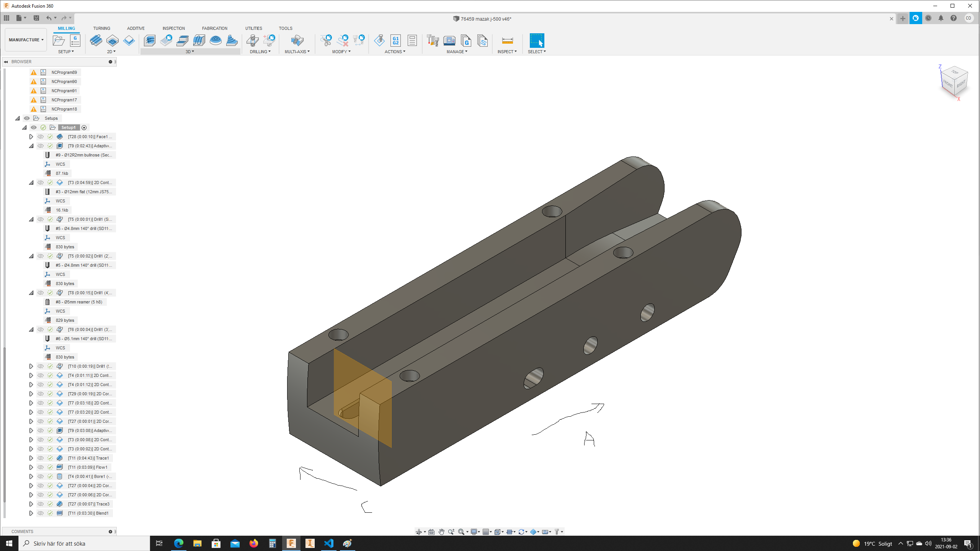Collapse the T9 Adaptive operation node

coord(31,146)
